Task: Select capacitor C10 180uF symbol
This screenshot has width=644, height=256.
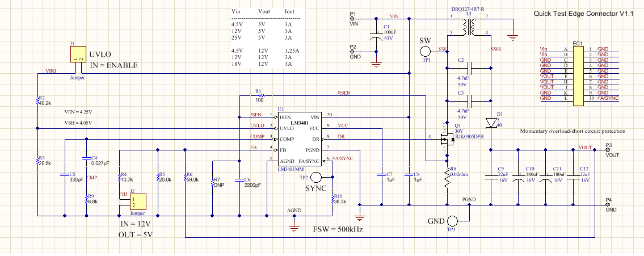Action: pyautogui.click(x=519, y=178)
